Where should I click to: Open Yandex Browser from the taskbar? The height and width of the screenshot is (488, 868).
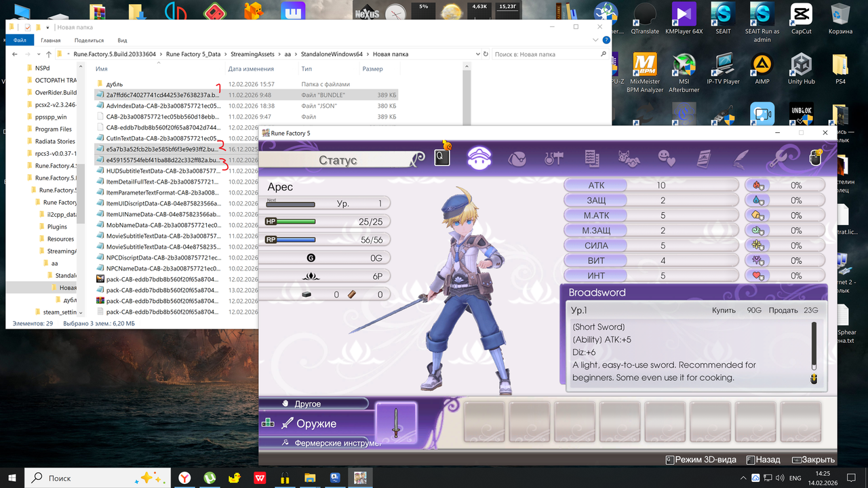coord(184,478)
